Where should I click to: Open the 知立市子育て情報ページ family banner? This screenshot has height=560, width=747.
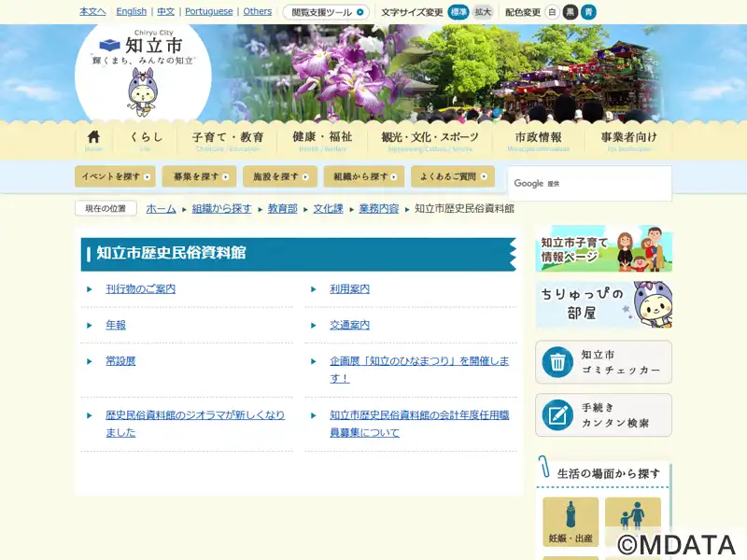(603, 249)
